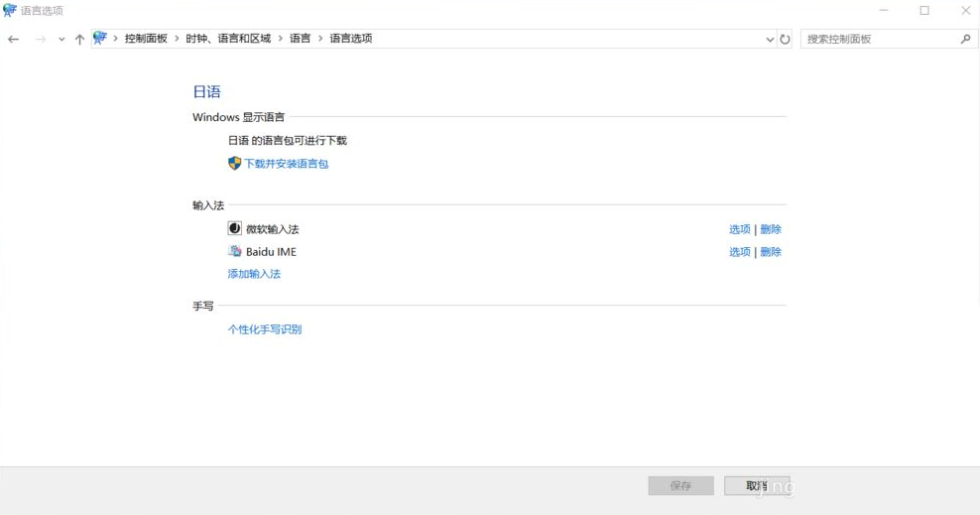Screen dimensions: 980x515
Task: Click the shield icon beside 下载并安装语言包
Action: 235,164
